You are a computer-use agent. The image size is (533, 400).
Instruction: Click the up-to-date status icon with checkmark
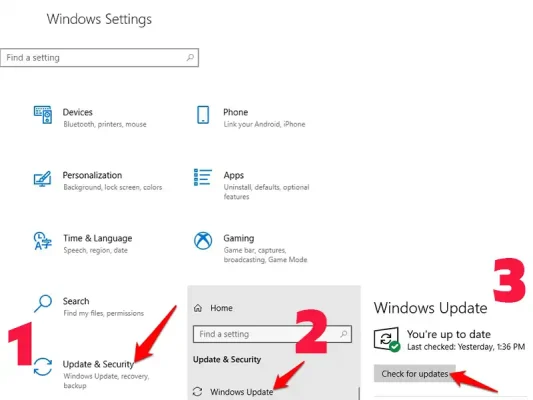[387, 340]
